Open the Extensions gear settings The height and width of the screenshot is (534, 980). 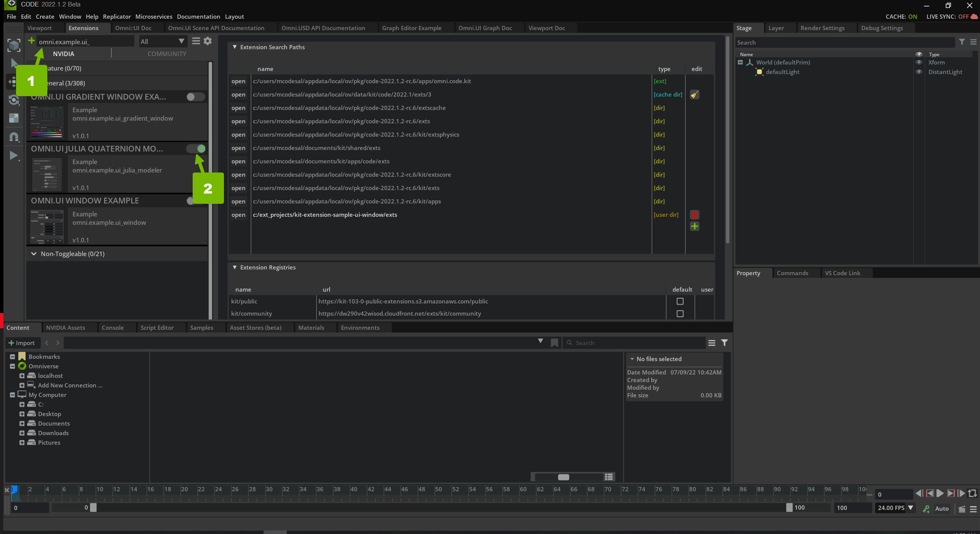pos(208,41)
